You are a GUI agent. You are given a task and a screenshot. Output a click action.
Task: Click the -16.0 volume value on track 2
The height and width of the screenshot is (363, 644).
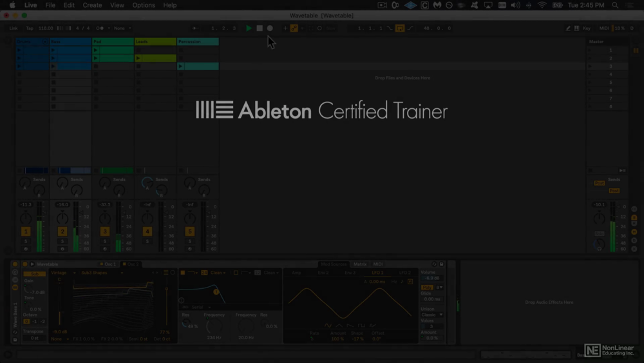pos(62,205)
